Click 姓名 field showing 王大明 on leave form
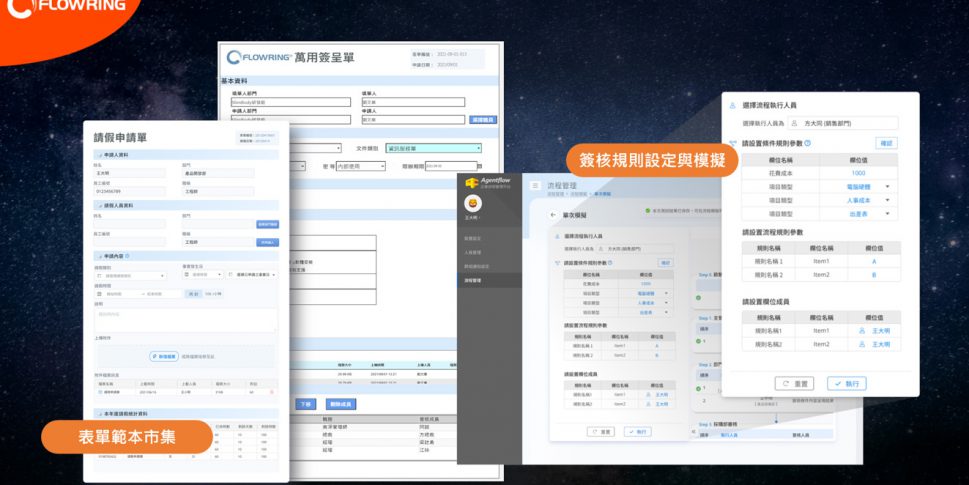This screenshot has width=969, height=485. click(130, 174)
